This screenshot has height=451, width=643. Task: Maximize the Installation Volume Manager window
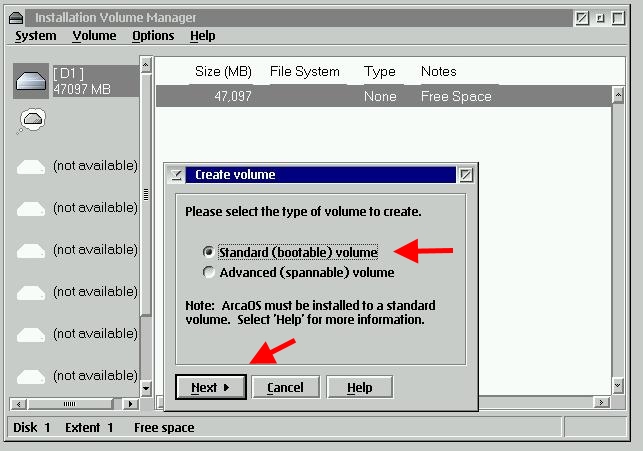coord(618,18)
